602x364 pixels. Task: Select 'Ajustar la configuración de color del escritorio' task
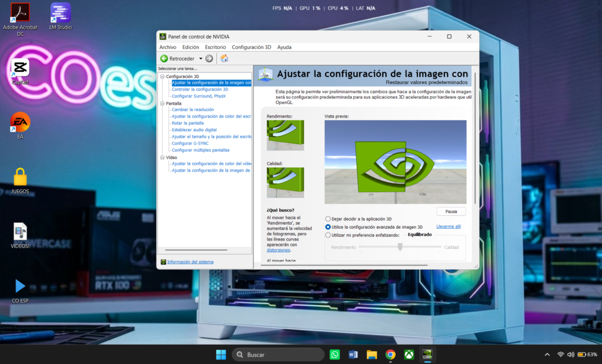(x=211, y=116)
